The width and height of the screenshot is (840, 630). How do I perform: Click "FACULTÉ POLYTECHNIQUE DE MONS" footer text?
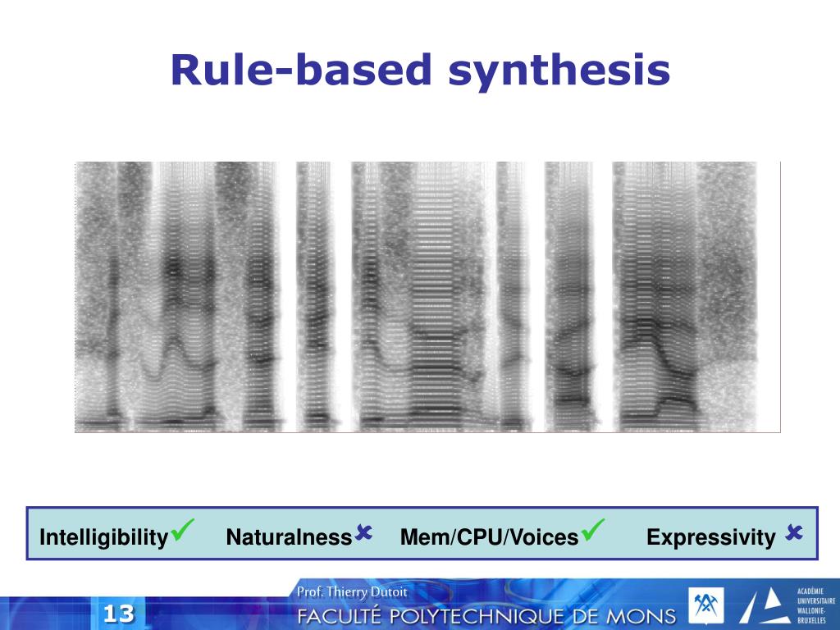tap(486, 616)
